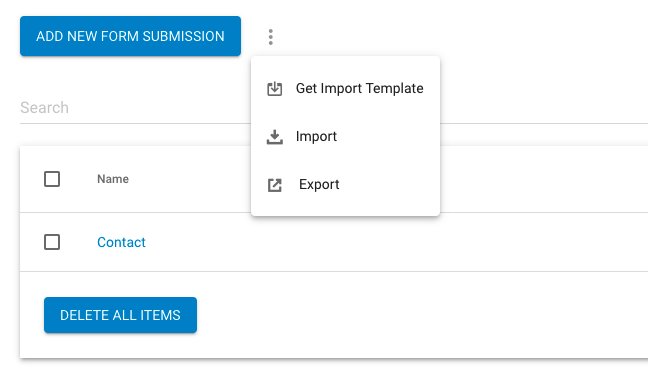The width and height of the screenshot is (648, 375).
Task: Toggle the select-all checkbox in header
Action: [52, 179]
